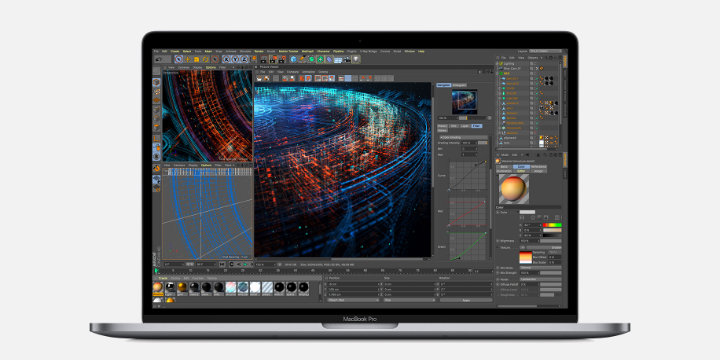Switch to the Navigator tab

444,85
